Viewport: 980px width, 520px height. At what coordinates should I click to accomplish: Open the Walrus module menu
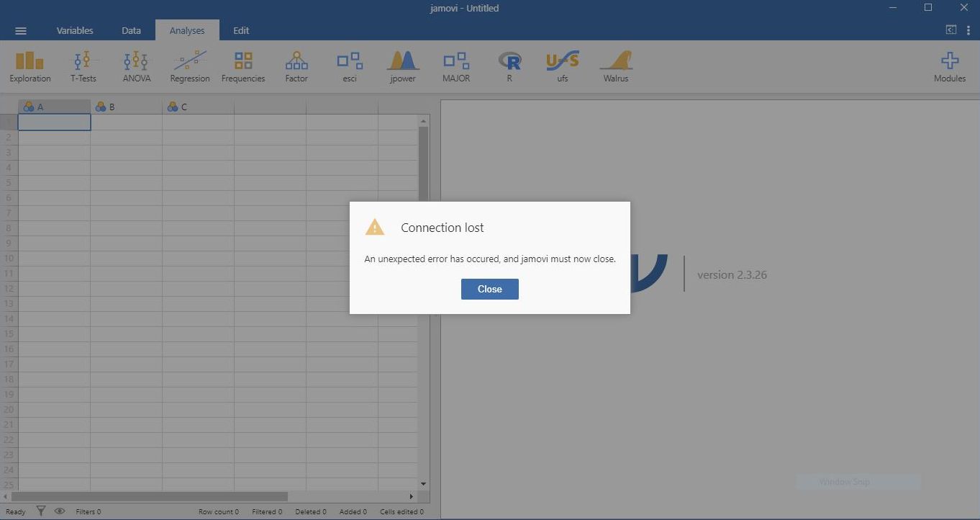pyautogui.click(x=616, y=66)
